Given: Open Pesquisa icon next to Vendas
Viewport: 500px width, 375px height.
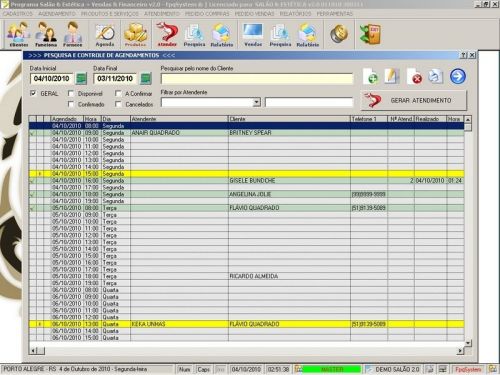Looking at the screenshot, I should [x=280, y=34].
